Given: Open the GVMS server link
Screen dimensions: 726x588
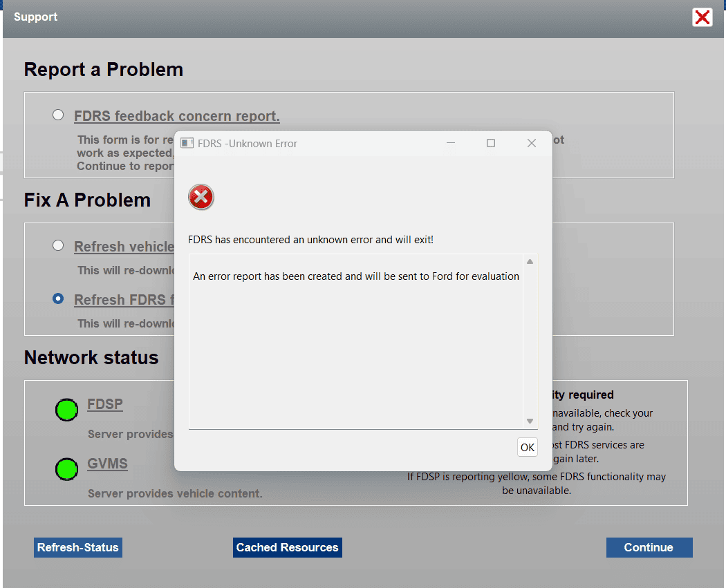Looking at the screenshot, I should (107, 464).
